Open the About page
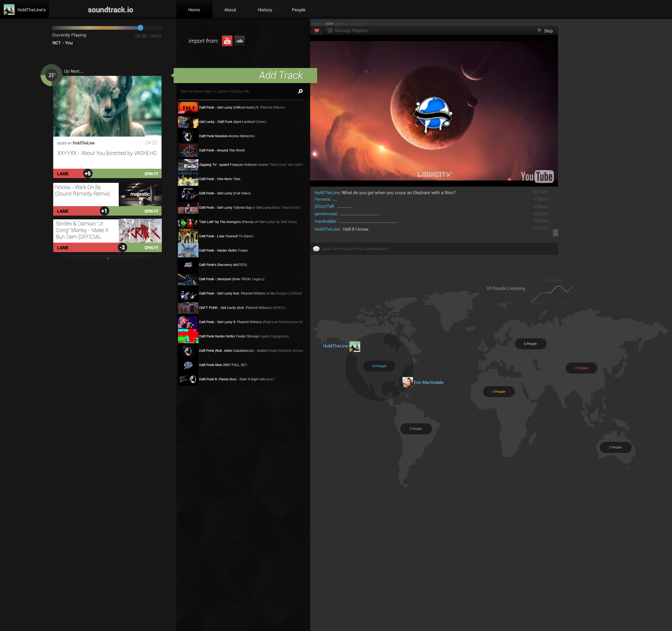This screenshot has width=672, height=631. pyautogui.click(x=230, y=10)
